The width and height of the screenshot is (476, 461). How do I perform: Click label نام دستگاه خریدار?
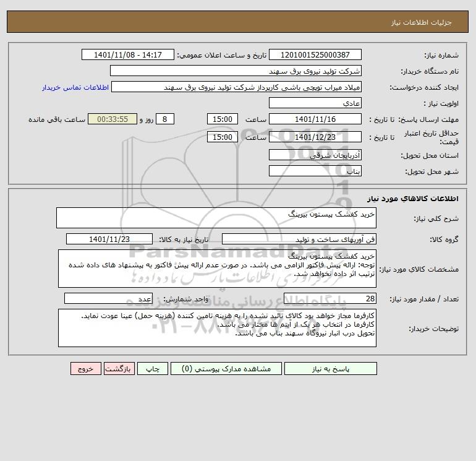click(430, 71)
